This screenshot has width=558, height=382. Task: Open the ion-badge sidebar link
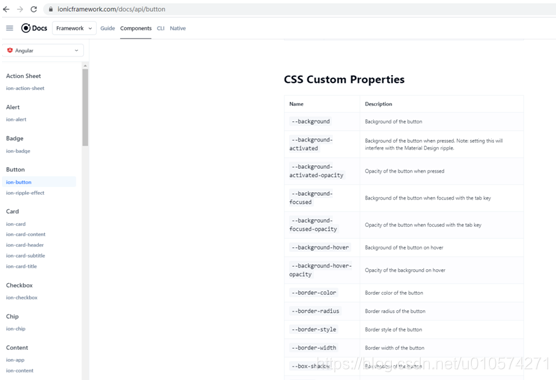(x=18, y=151)
